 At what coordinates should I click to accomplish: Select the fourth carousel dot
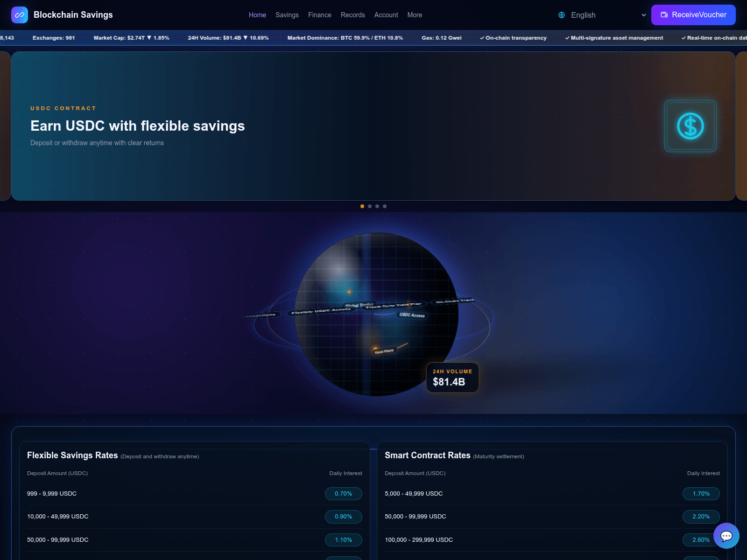385,206
